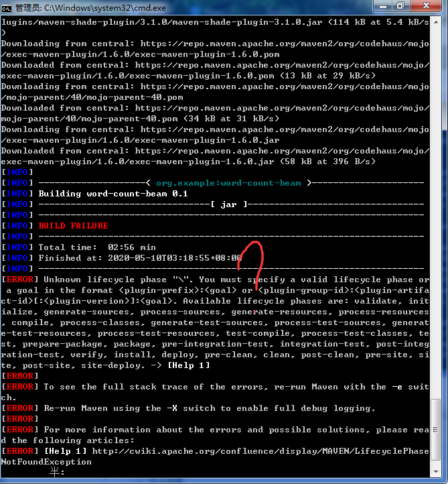Click the 'NotFoundException' text
Screen dimensions: 448x484
(x=46, y=462)
